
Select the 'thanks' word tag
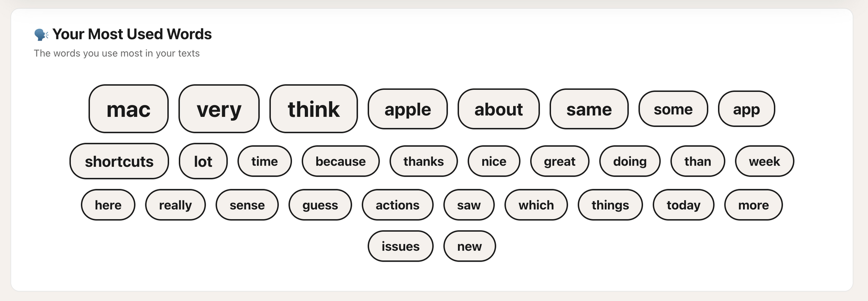[423, 161]
